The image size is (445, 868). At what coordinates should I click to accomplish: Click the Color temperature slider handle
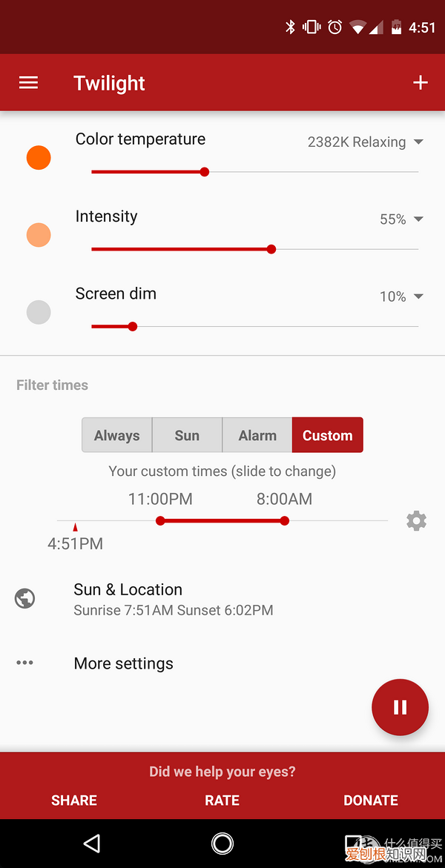pos(205,172)
